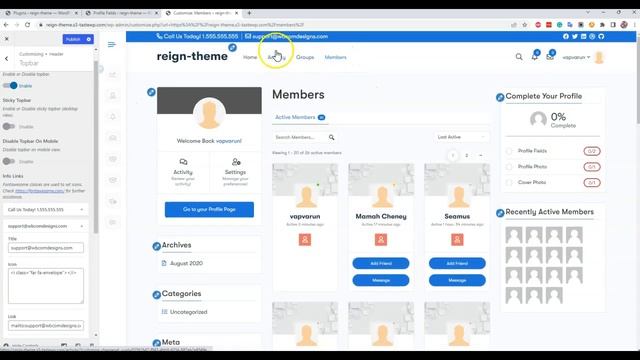This screenshot has width=640, height=360.
Task: Click the phone icon in blue topbar
Action: 159,36
